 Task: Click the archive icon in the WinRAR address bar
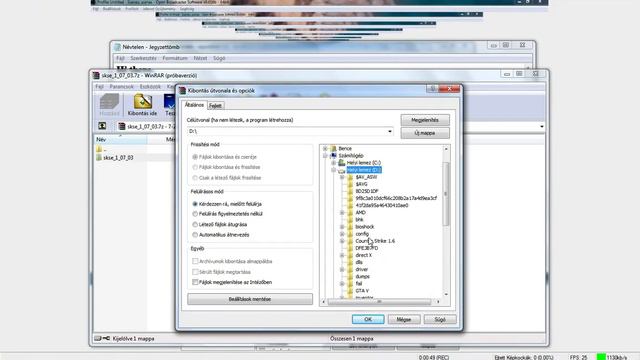point(122,127)
